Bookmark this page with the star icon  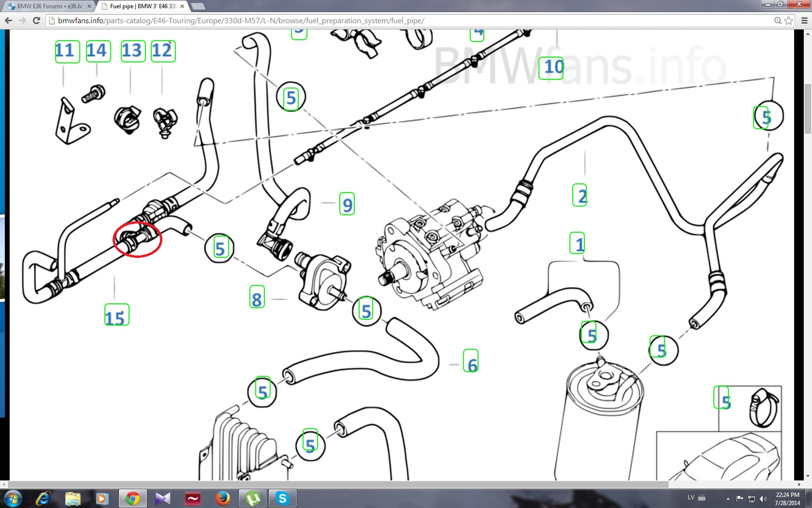(x=789, y=20)
